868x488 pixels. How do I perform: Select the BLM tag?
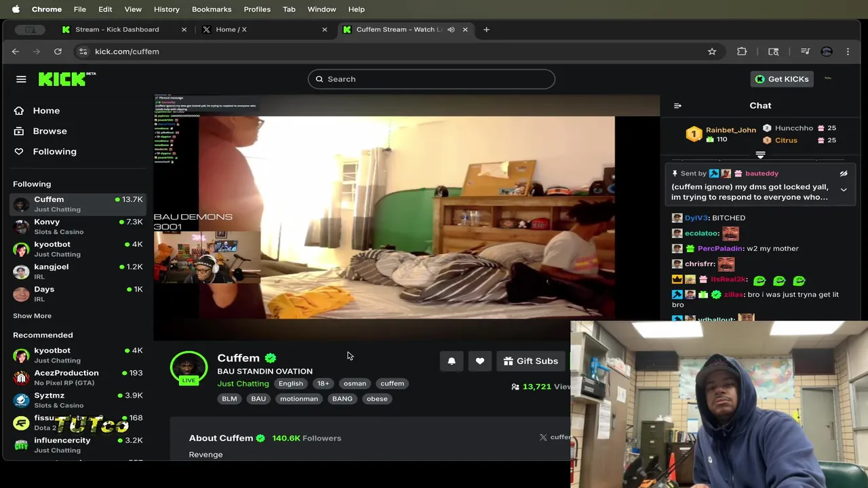[229, 399]
